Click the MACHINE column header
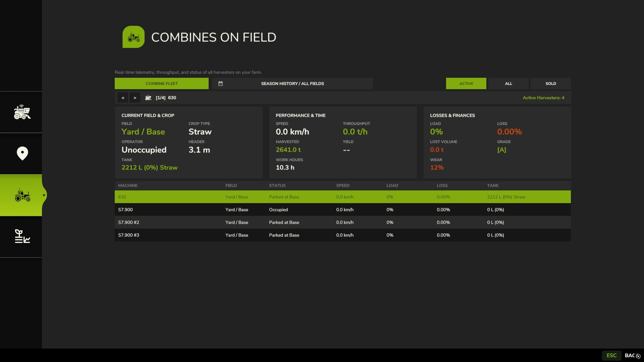 [x=128, y=185]
